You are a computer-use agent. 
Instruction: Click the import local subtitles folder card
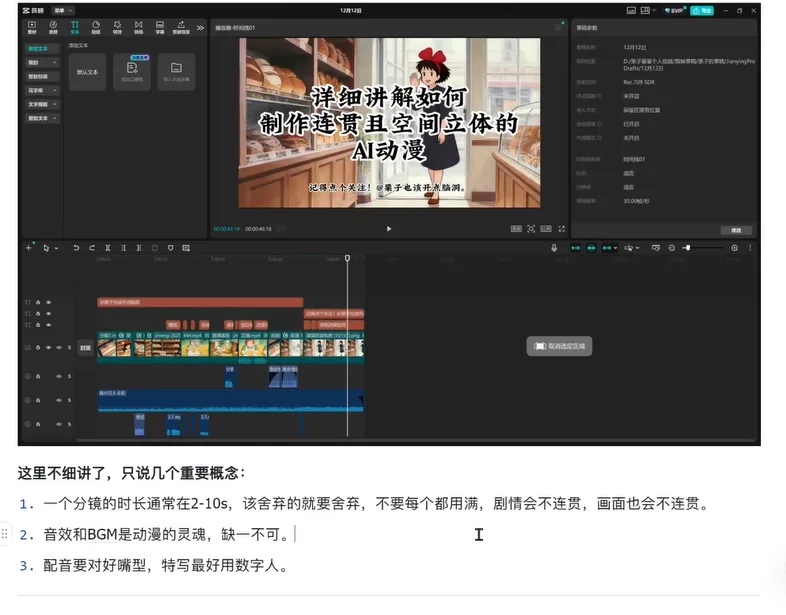point(176,72)
